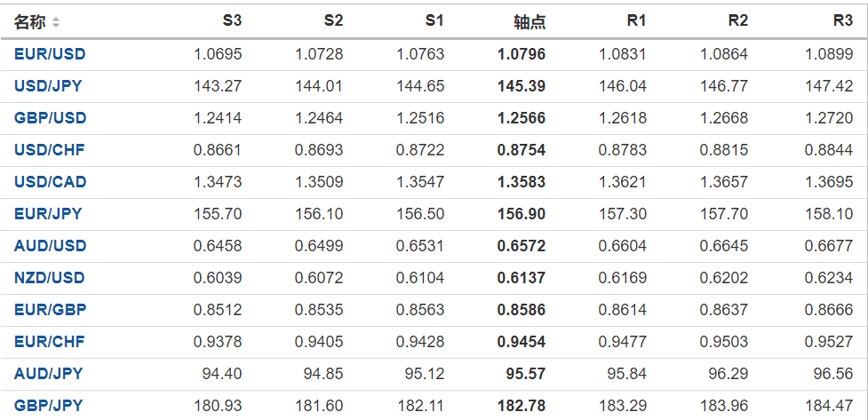Select the AUD/USD pair link
The height and width of the screenshot is (420, 868).
pos(50,246)
